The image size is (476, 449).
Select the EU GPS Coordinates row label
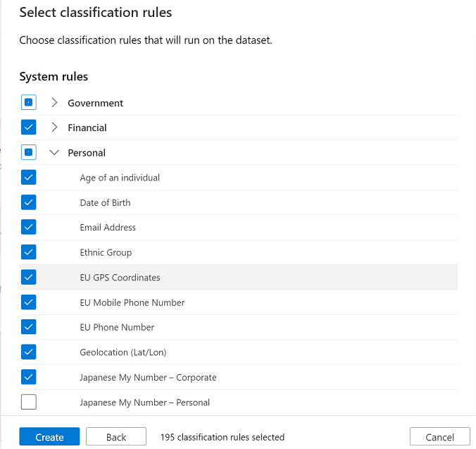click(120, 278)
